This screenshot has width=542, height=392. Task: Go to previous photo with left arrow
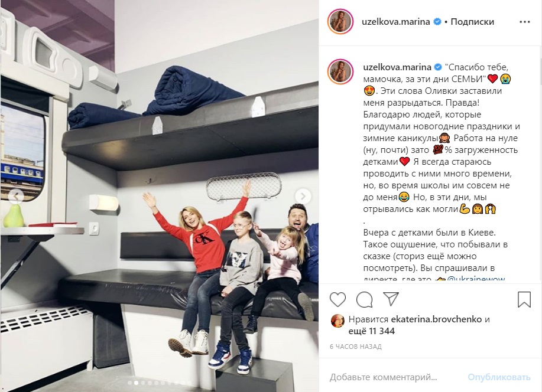(x=15, y=197)
